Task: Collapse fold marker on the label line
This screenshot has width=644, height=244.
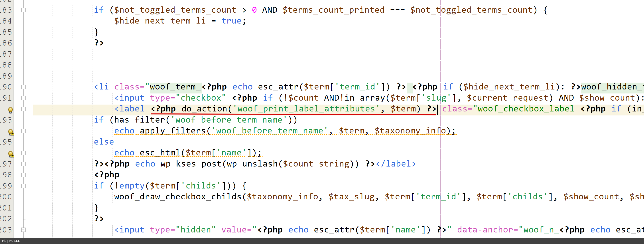Action: click(x=23, y=109)
